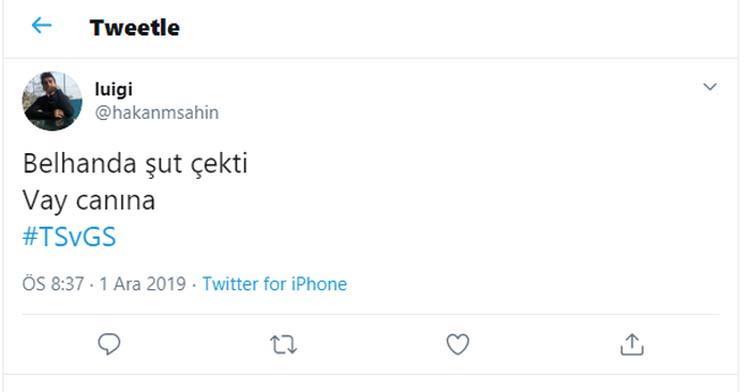Open the @hakanmsahin handle
Screen dimensions: 750x392
tap(157, 113)
